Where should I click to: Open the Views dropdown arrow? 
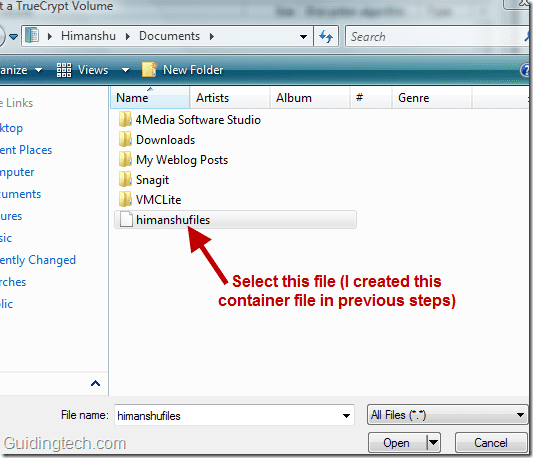[125, 70]
